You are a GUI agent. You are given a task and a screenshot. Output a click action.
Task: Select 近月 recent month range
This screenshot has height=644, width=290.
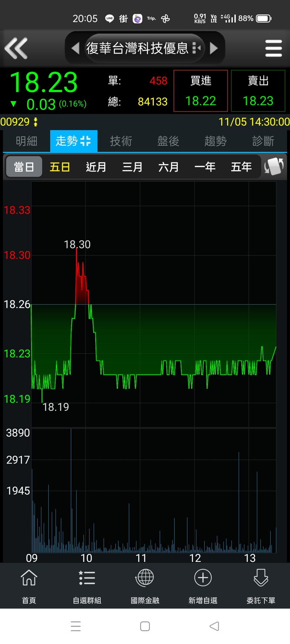[96, 167]
